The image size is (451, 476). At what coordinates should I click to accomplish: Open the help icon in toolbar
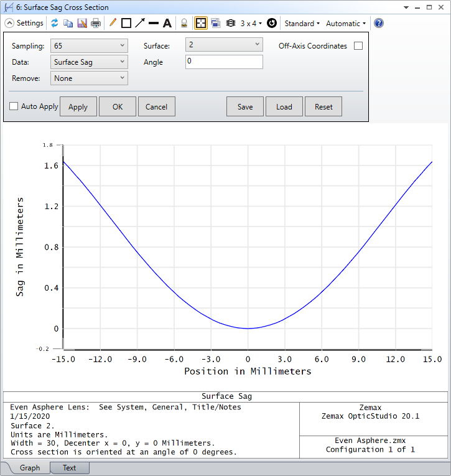tap(378, 23)
